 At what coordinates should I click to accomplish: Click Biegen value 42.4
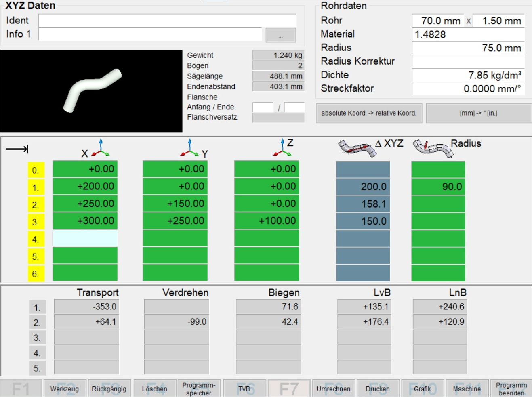268,322
